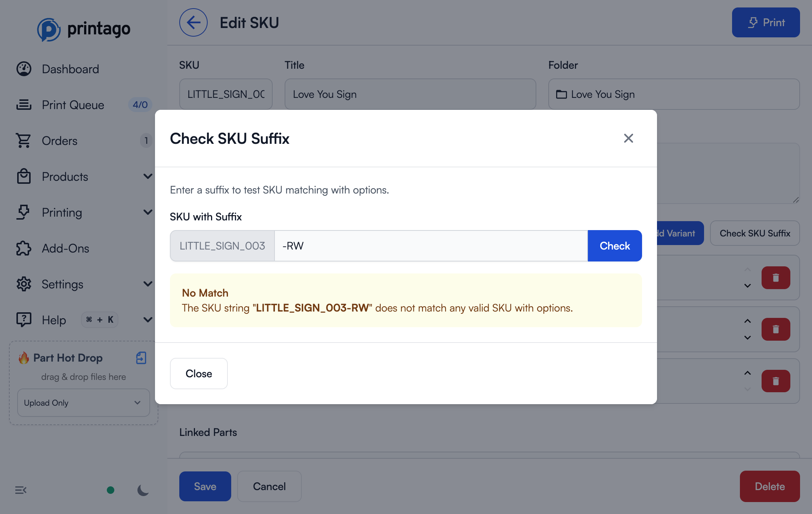Close the Check SKU Suffix dialog

[629, 138]
